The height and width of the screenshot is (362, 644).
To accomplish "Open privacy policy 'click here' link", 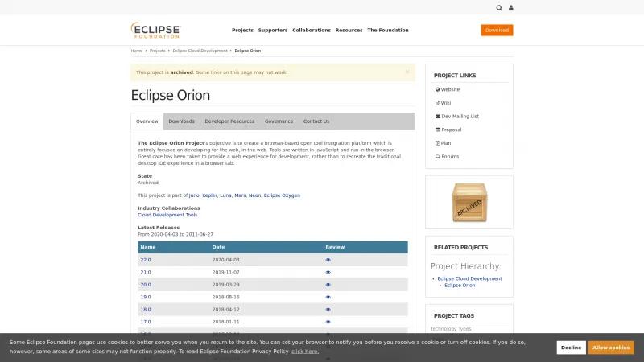I will (305, 352).
